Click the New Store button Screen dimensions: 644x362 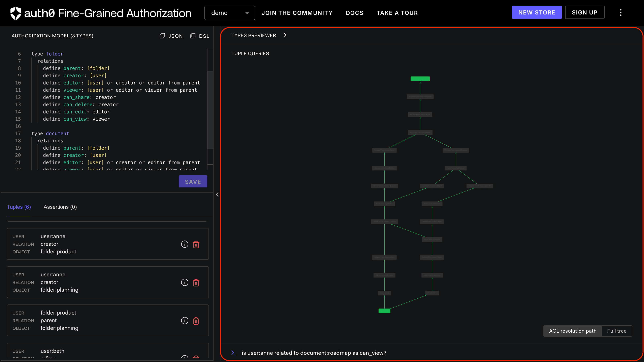click(x=537, y=12)
